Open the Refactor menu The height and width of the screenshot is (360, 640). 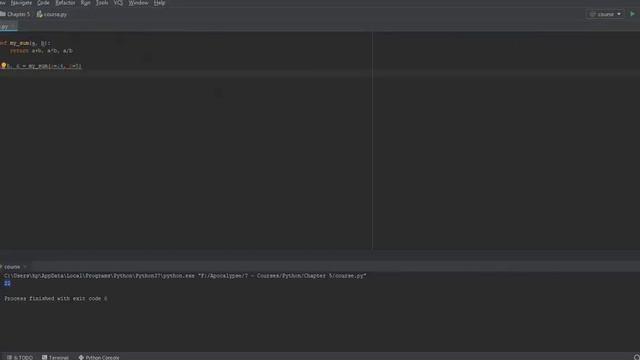(65, 3)
